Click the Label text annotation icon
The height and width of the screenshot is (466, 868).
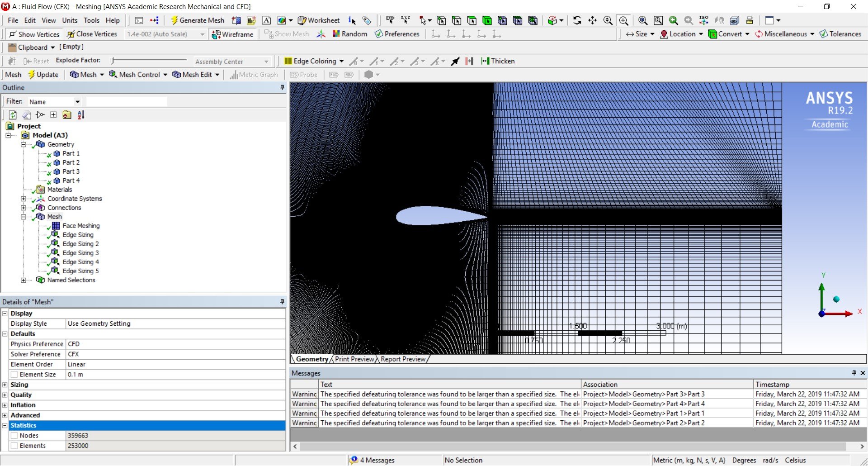point(267,20)
